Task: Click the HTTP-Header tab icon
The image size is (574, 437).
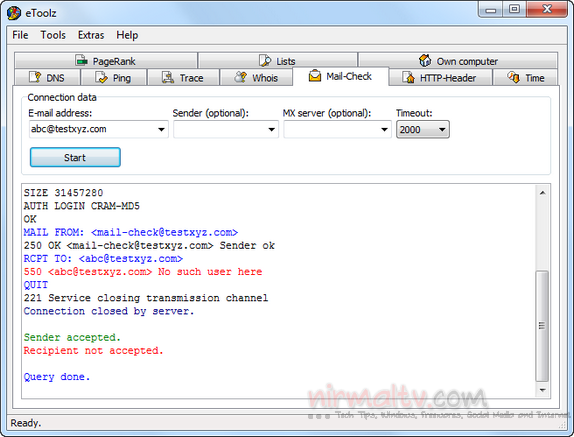Action: (408, 77)
